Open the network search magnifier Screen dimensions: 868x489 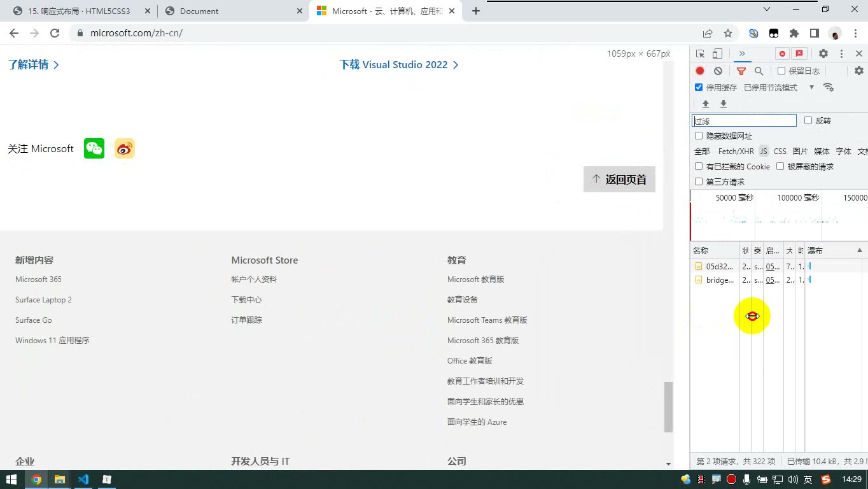[x=759, y=71]
